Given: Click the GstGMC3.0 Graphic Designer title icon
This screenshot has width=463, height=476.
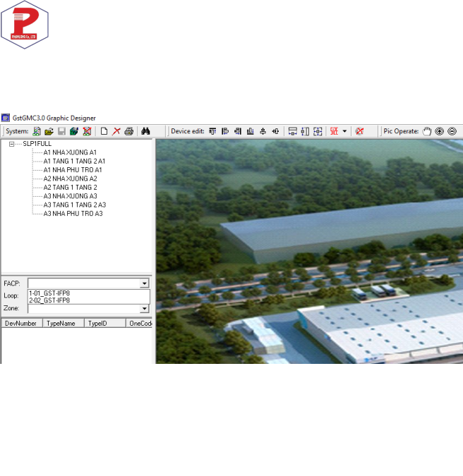Looking at the screenshot, I should [5, 118].
